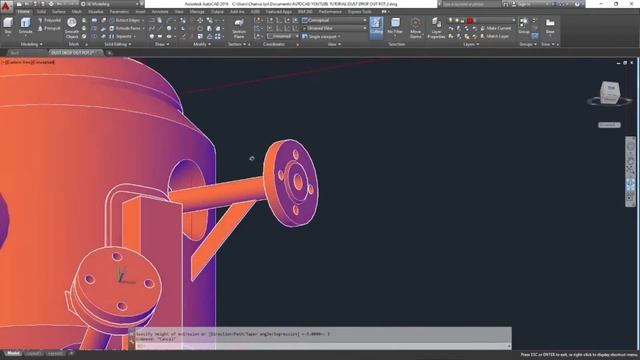Switch to the Visualize ribbon tab
The width and height of the screenshot is (640, 360).
click(x=96, y=12)
